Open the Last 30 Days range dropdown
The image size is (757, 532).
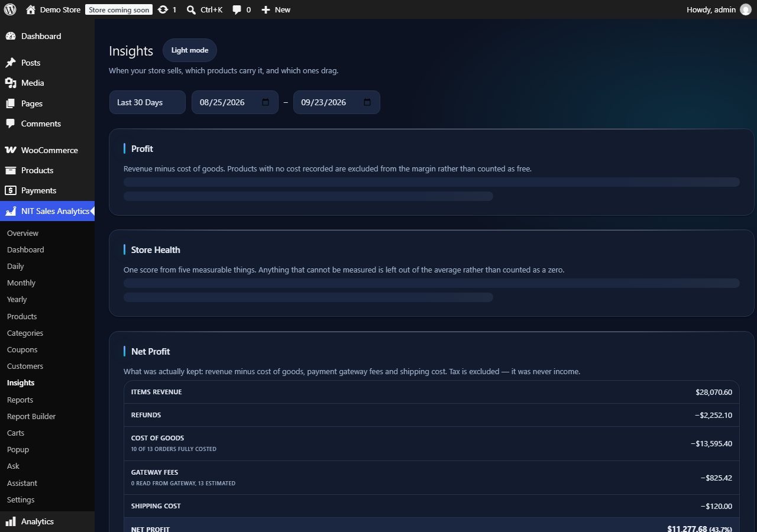point(147,102)
